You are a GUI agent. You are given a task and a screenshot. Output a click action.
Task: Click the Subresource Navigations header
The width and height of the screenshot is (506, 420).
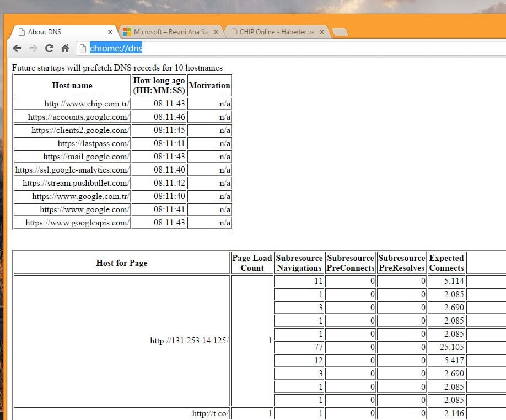[x=299, y=263]
